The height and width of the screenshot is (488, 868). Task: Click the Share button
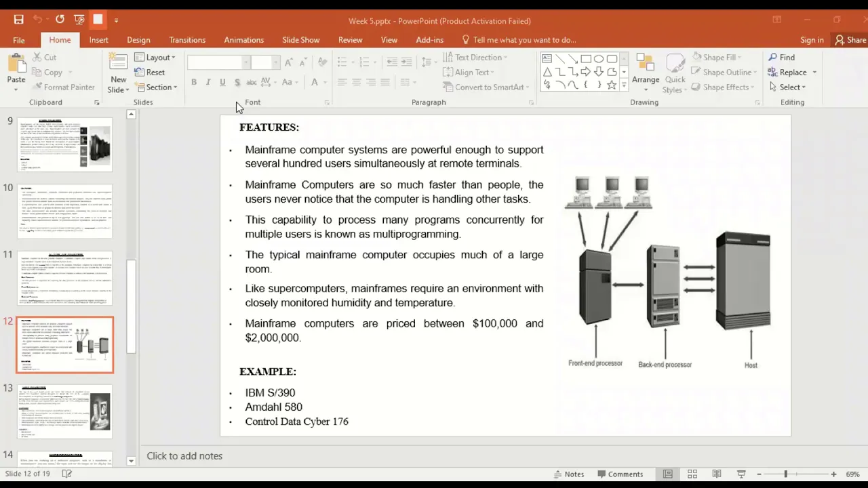tap(851, 40)
